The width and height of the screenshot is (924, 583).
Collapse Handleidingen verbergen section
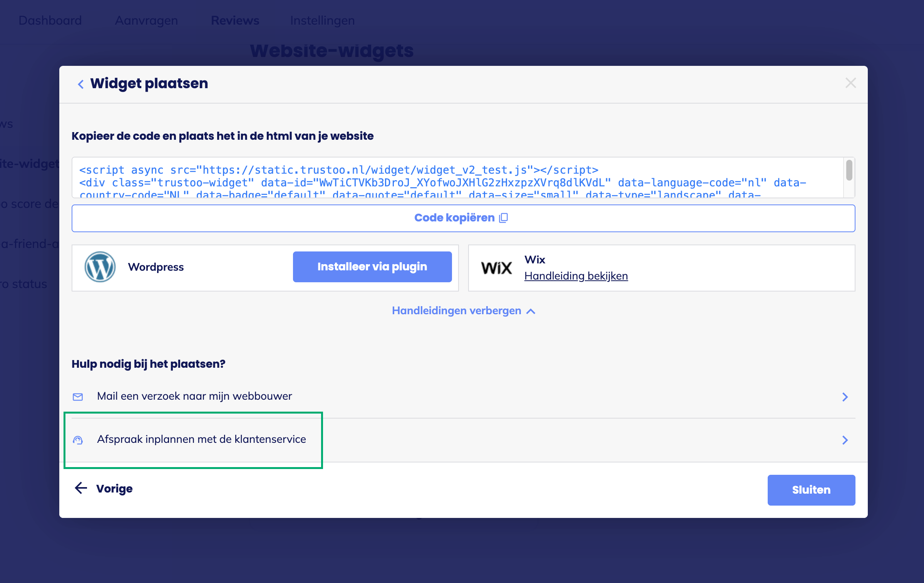coord(463,311)
